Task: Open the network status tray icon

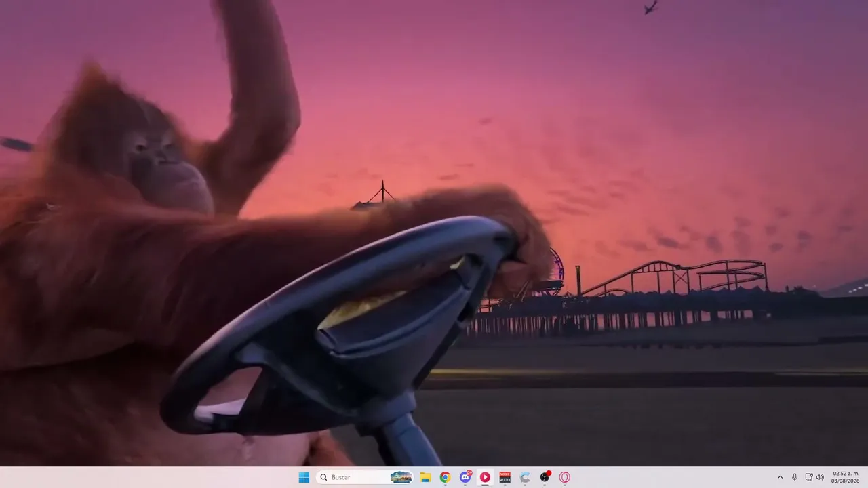Action: (x=809, y=477)
